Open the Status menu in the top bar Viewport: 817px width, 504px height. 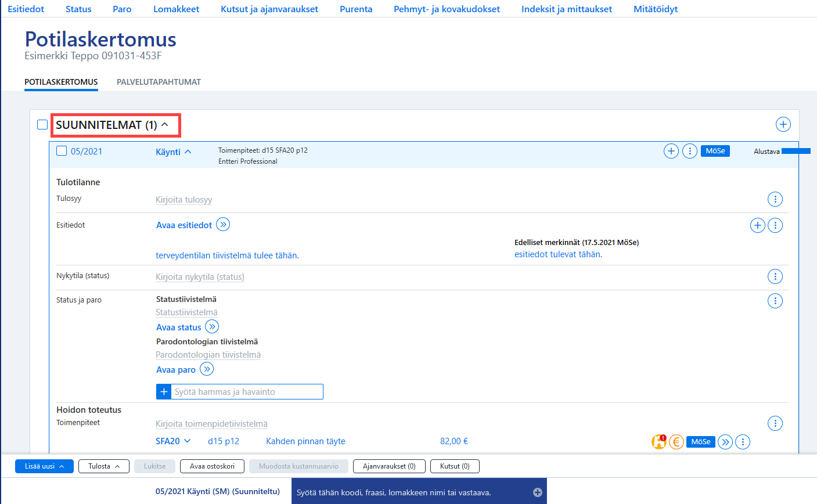[78, 9]
